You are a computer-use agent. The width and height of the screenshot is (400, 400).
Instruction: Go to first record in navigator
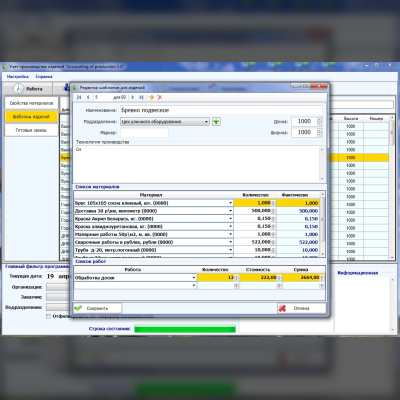pyautogui.click(x=79, y=97)
